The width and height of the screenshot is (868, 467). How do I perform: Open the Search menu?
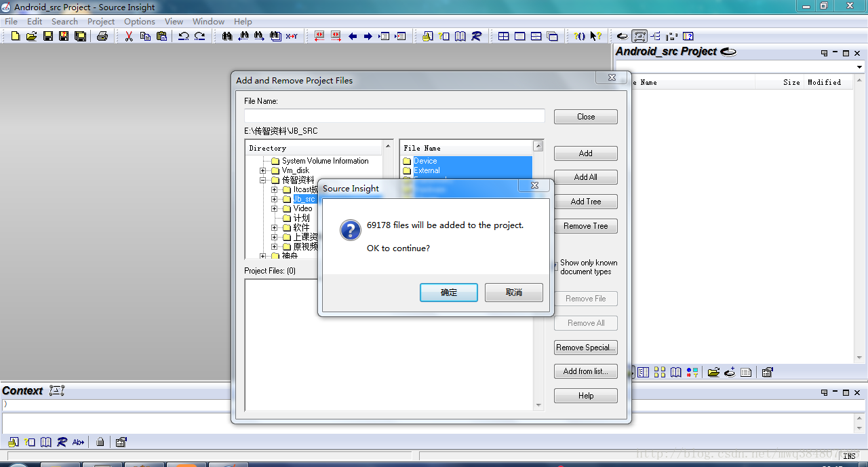coord(65,21)
